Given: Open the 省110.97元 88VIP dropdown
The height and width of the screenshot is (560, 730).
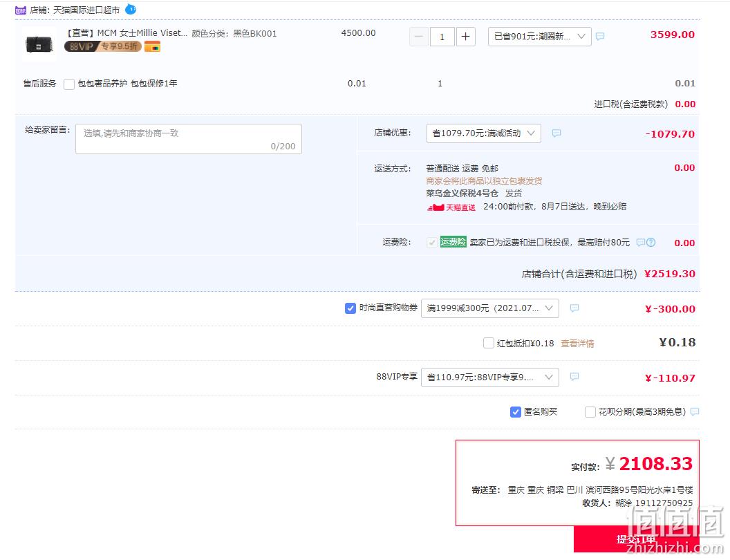Looking at the screenshot, I should pos(489,377).
